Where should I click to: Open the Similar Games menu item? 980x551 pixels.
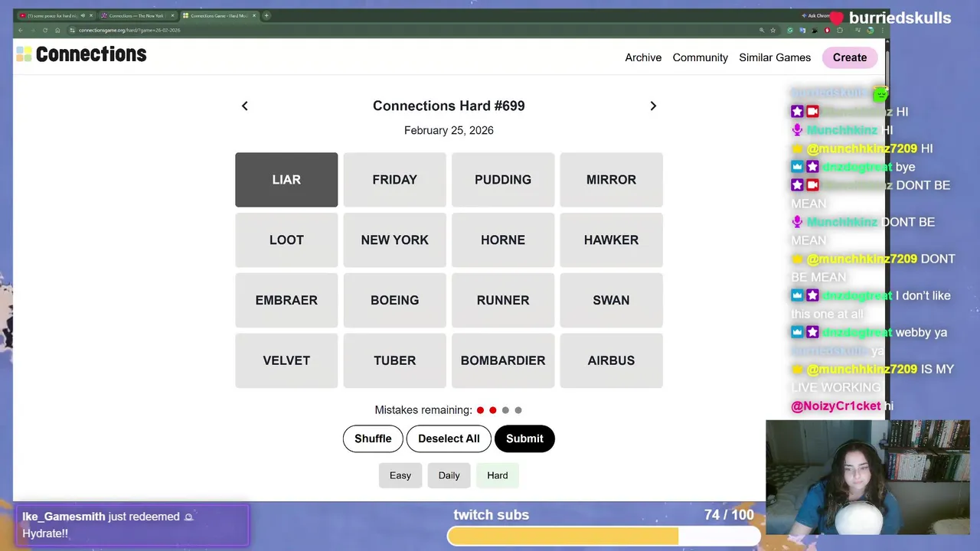(x=775, y=57)
